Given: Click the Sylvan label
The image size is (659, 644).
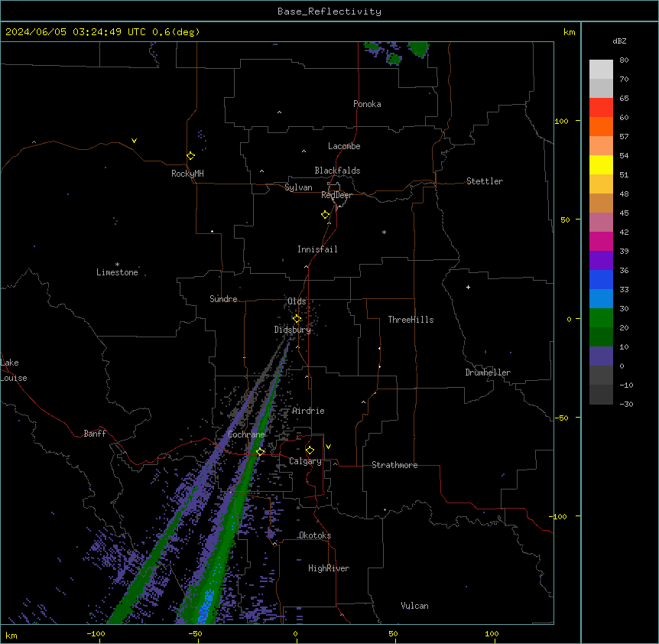Looking at the screenshot, I should pyautogui.click(x=298, y=187).
